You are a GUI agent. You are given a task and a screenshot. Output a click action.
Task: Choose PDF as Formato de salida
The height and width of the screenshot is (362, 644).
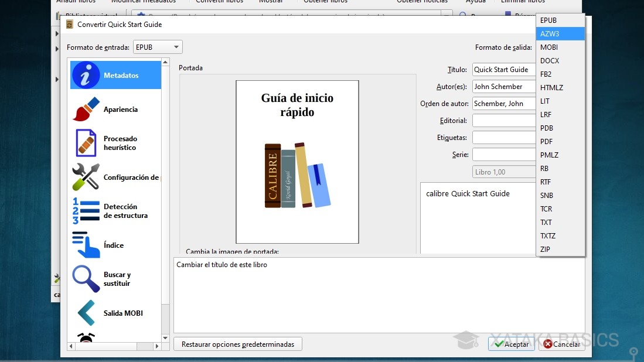tap(546, 141)
